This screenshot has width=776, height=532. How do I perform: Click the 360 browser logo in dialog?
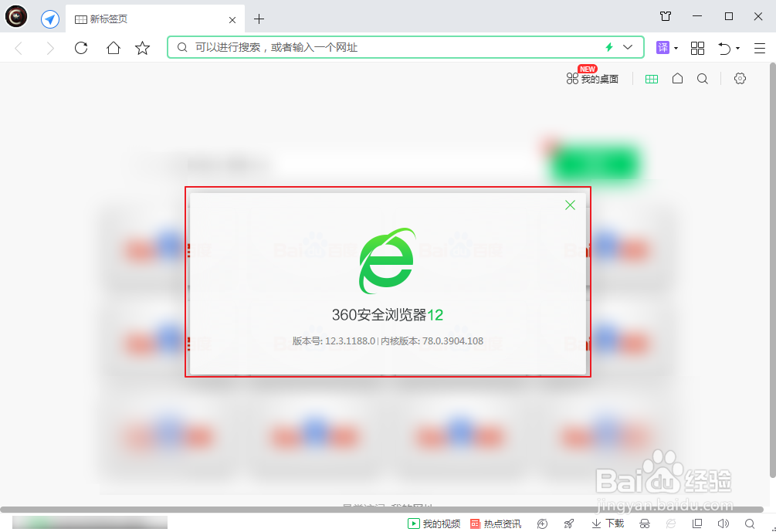click(387, 260)
